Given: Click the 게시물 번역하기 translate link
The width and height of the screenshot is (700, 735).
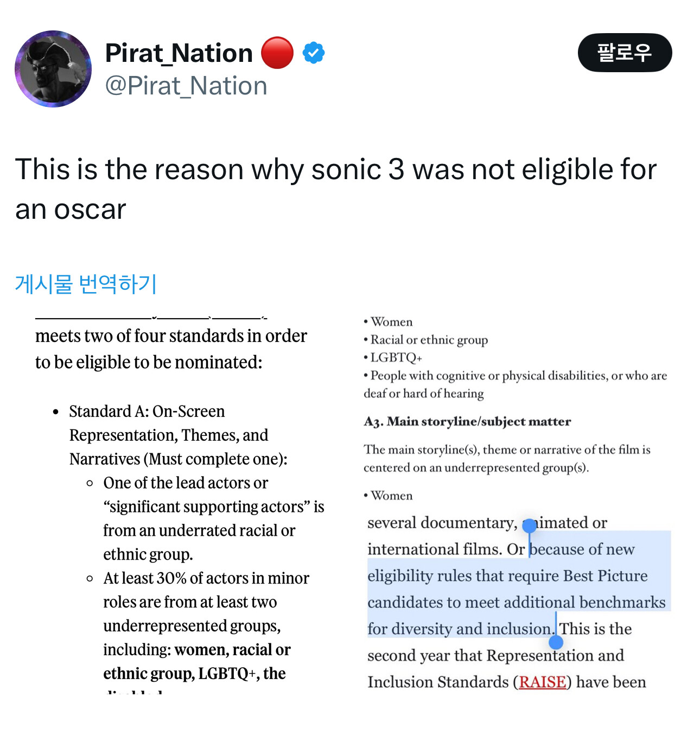Looking at the screenshot, I should pyautogui.click(x=86, y=284).
